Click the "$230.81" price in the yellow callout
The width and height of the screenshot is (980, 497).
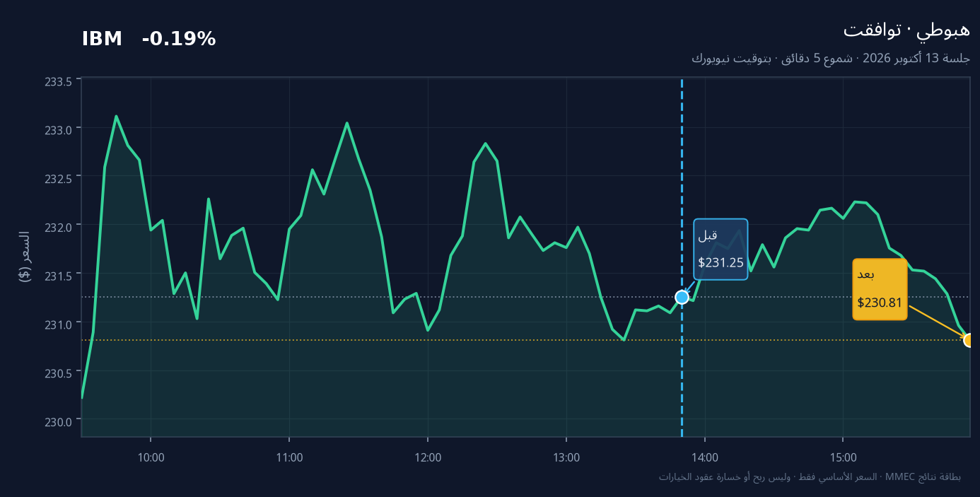880,303
